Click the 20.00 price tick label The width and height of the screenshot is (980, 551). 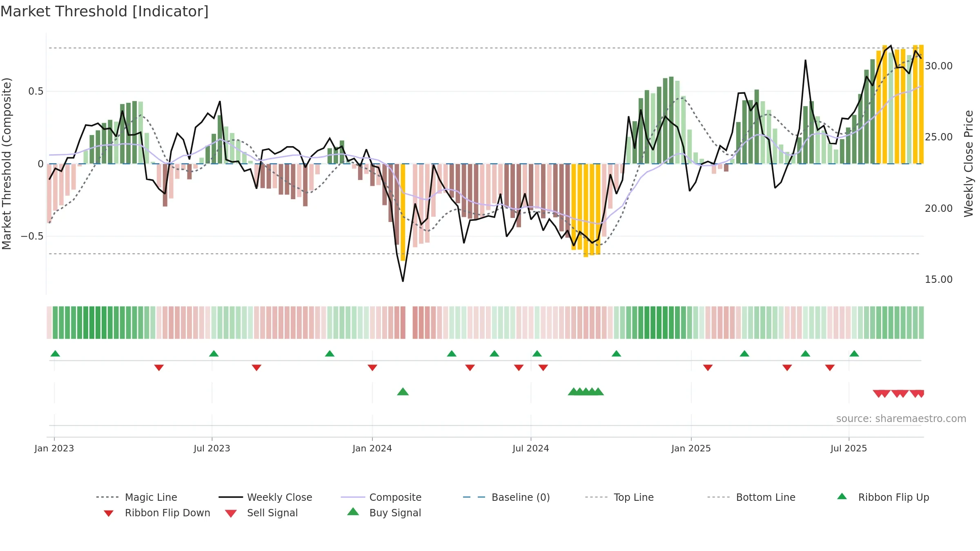click(x=939, y=209)
